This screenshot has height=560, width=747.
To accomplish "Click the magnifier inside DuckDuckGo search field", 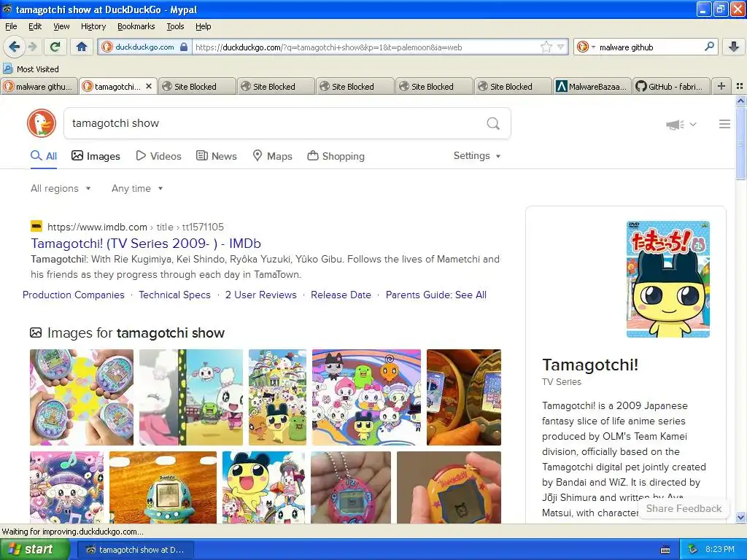I will [493, 124].
